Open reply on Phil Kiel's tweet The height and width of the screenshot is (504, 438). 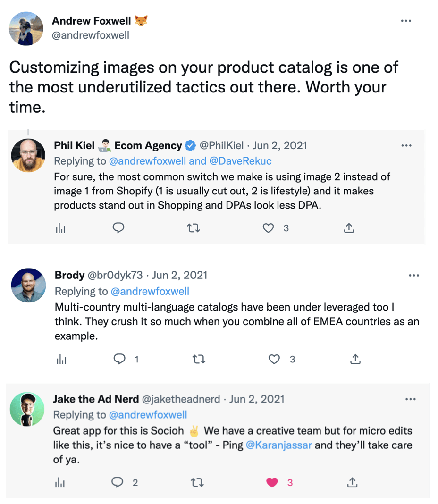click(118, 228)
